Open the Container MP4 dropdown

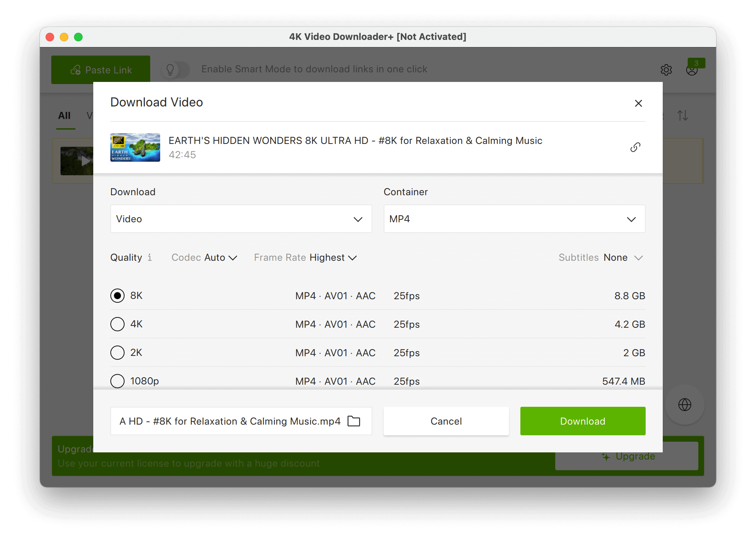pyautogui.click(x=514, y=219)
